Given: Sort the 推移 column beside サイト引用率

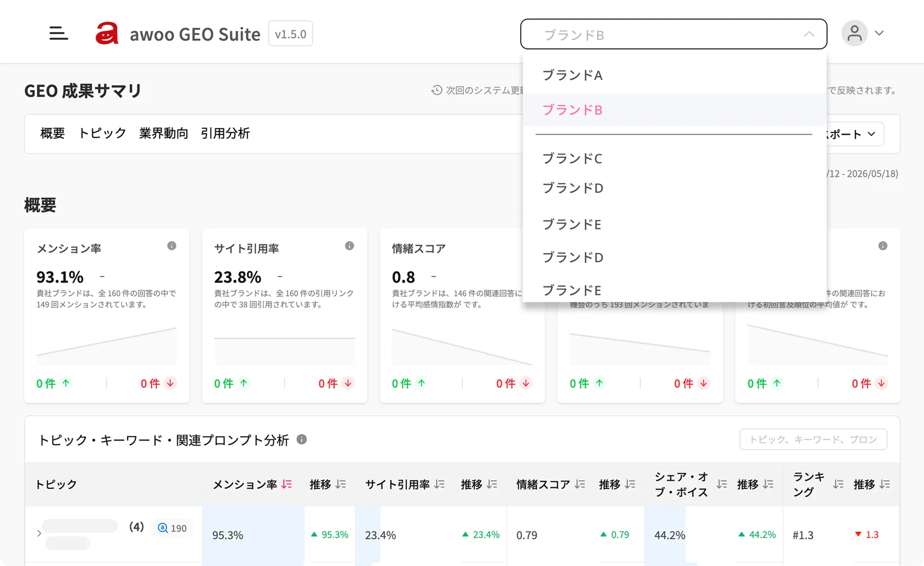Looking at the screenshot, I should 492,484.
